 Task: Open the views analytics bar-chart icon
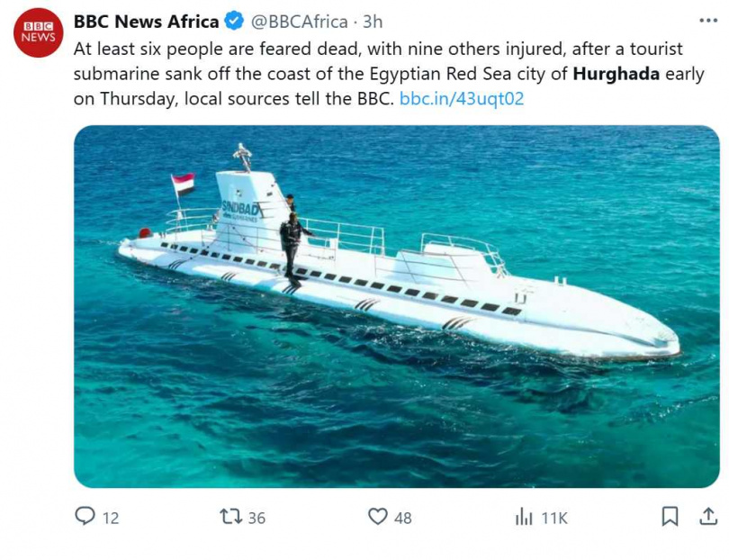[524, 517]
